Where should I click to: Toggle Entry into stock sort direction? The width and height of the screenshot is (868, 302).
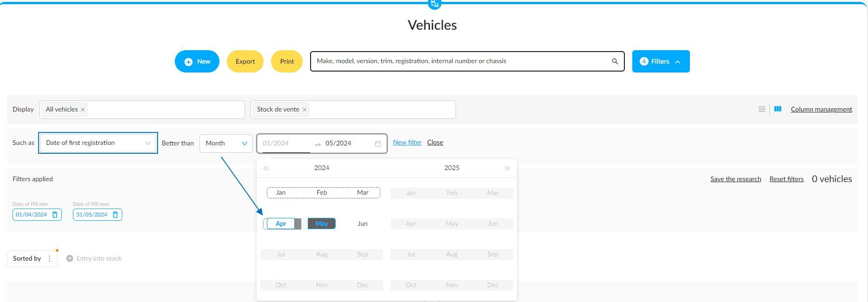coord(70,258)
